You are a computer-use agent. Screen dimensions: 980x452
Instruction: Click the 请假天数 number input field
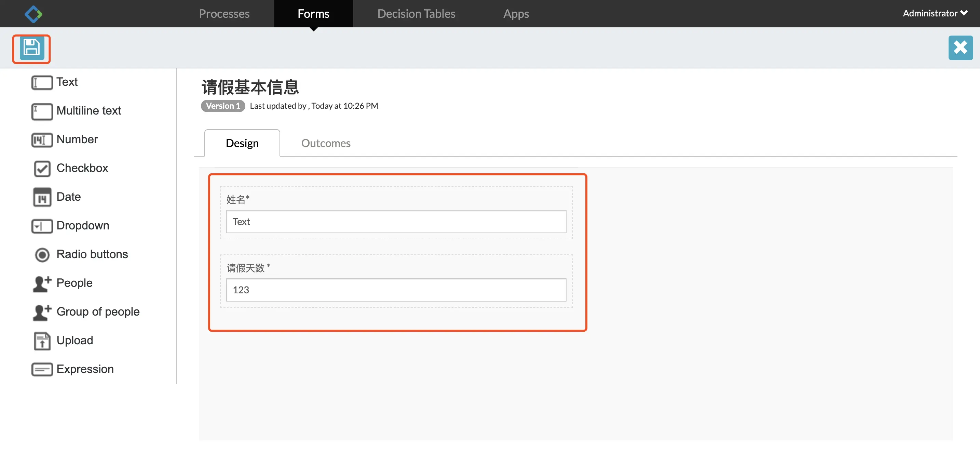coord(396,290)
